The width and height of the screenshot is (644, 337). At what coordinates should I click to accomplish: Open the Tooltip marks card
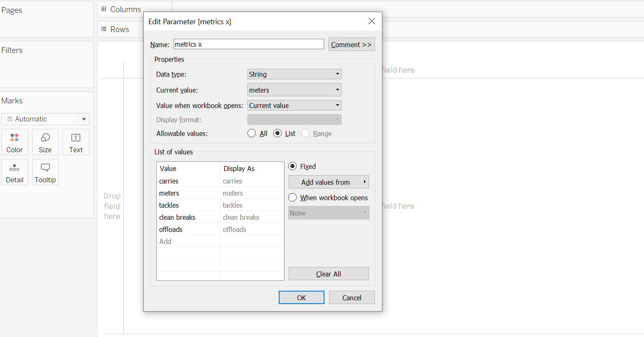pyautogui.click(x=45, y=172)
